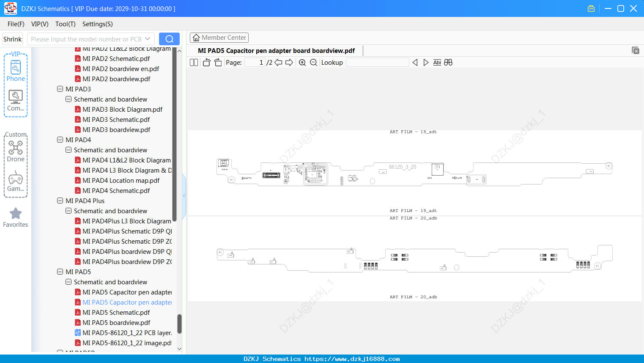The width and height of the screenshot is (644, 363).
Task: Rotate the page counterclockwise
Action: [206, 63]
